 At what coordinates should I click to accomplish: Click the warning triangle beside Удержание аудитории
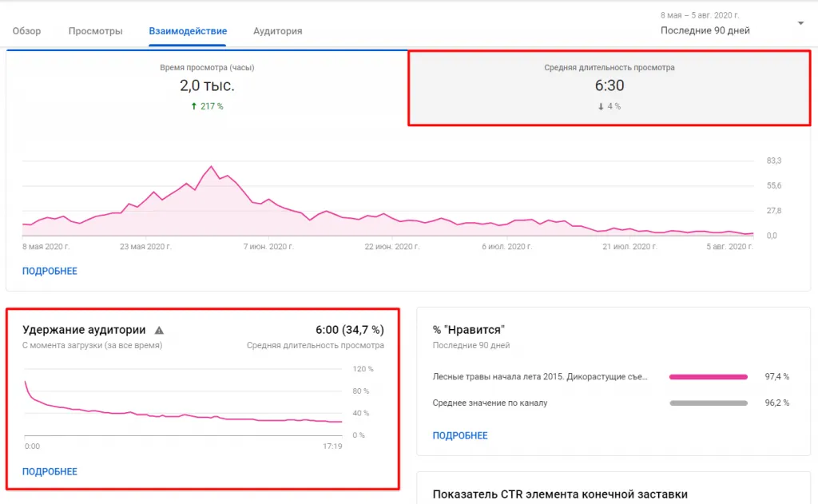tap(159, 330)
